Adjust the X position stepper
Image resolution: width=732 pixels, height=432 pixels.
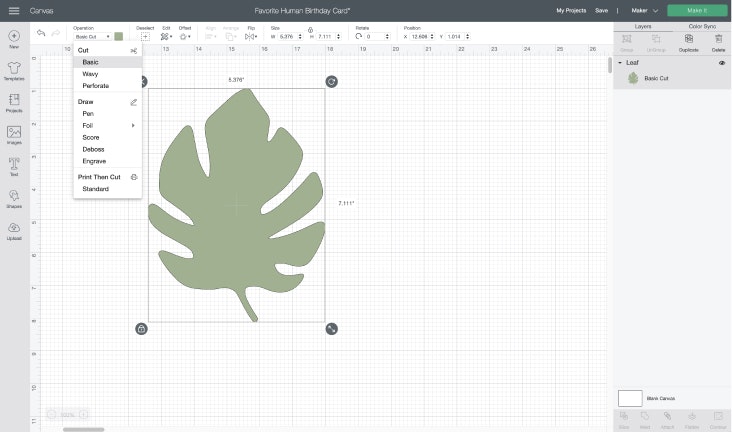coord(432,36)
